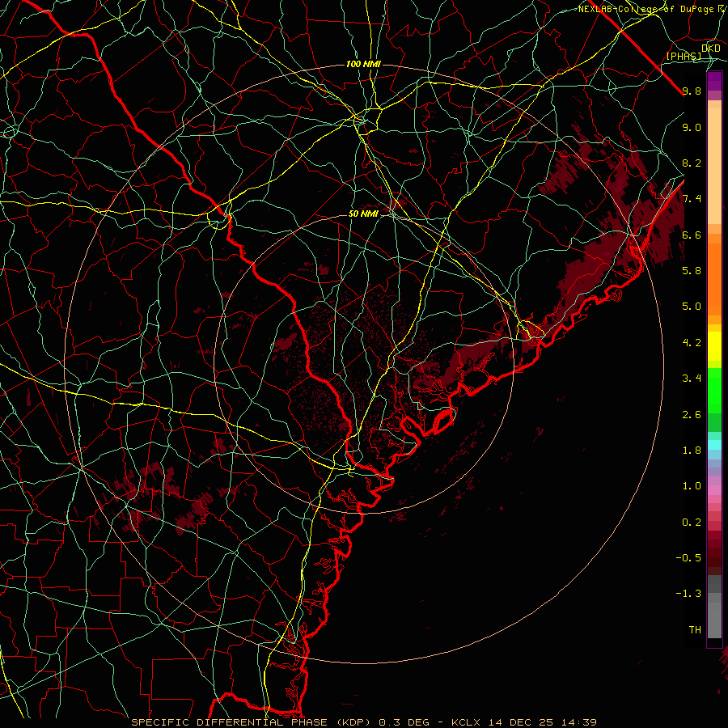Click the 5.8 value on the color scale
The image size is (728, 728).
pyautogui.click(x=692, y=271)
